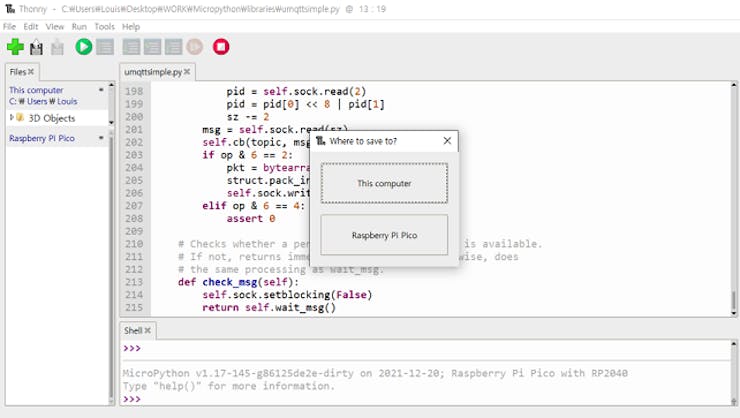This screenshot has height=418, width=740.
Task: Select the Shell panel tab
Action: tap(133, 330)
